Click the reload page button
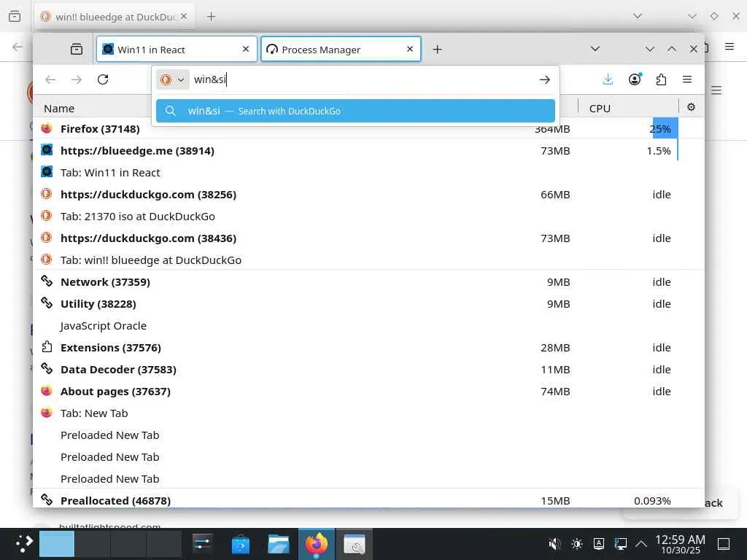747x560 pixels. pos(103,79)
